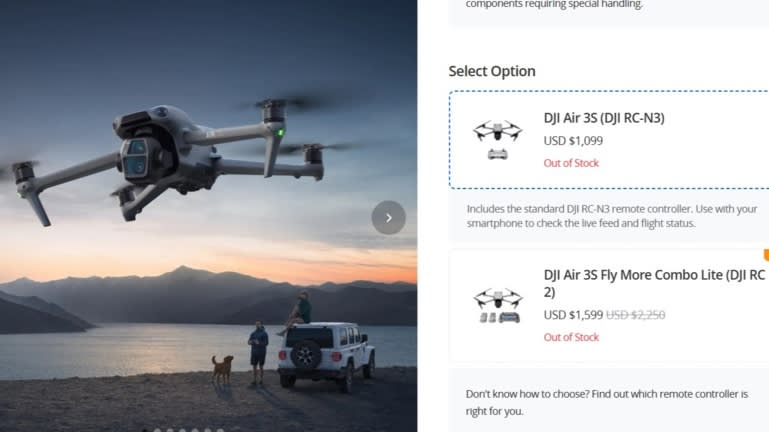The image size is (769, 432).
Task: Click the USD $1,099 price
Action: (x=573, y=141)
